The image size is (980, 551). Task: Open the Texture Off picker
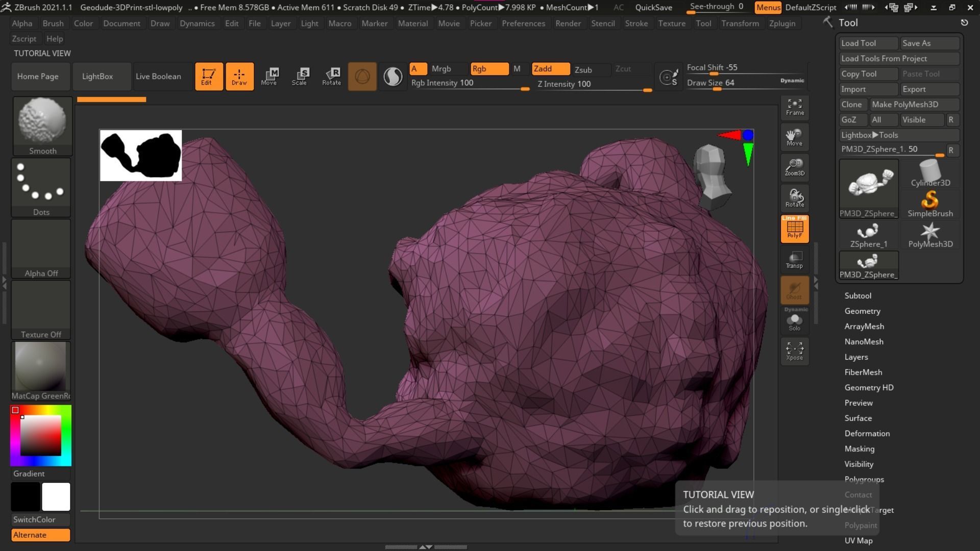coord(41,310)
